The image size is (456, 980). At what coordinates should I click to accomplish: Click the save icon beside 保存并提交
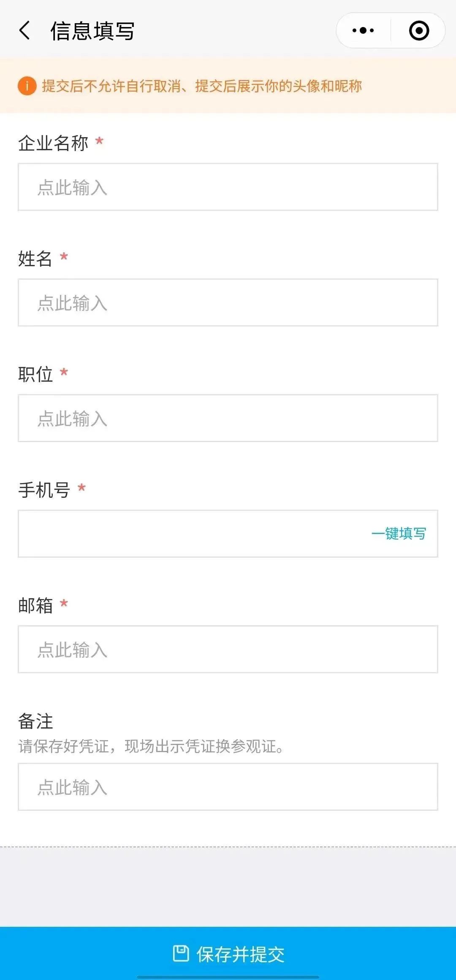tap(181, 953)
